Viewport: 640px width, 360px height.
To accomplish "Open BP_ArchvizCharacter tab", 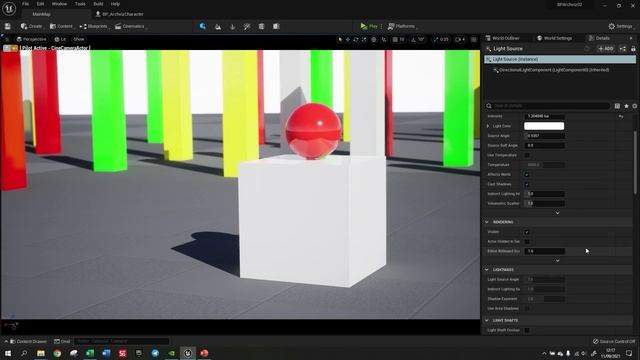I will click(x=119, y=14).
